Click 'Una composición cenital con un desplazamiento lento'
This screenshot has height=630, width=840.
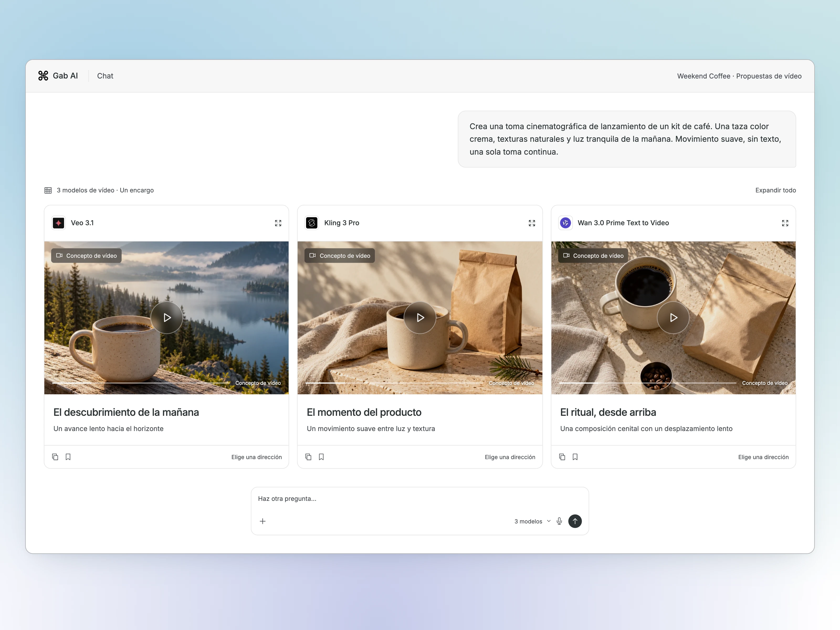click(x=646, y=429)
